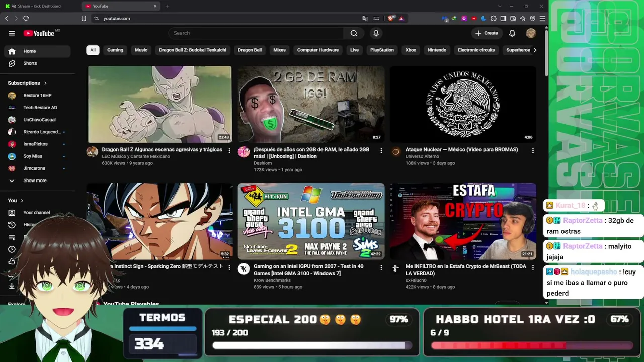This screenshot has height=362, width=644.
Task: Show the browser sidebar panel
Action: pyautogui.click(x=503, y=18)
